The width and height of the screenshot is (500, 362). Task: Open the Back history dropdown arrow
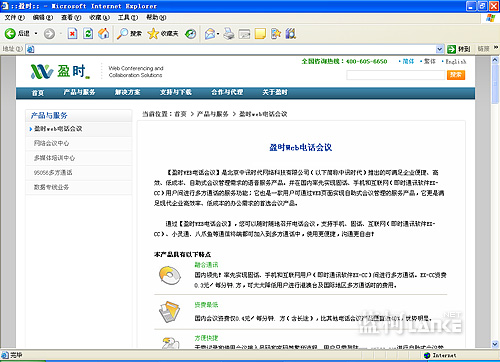(36, 33)
